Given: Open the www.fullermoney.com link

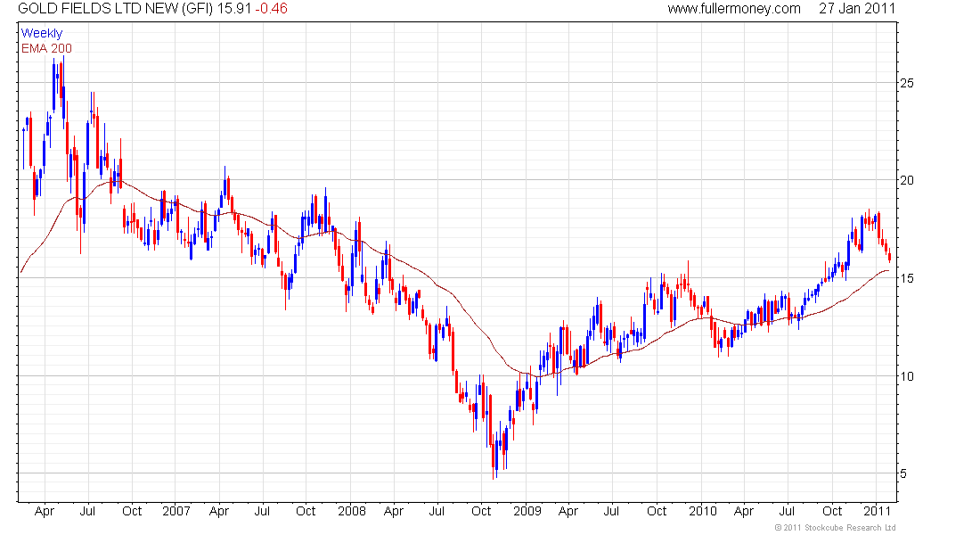Looking at the screenshot, I should (734, 9).
